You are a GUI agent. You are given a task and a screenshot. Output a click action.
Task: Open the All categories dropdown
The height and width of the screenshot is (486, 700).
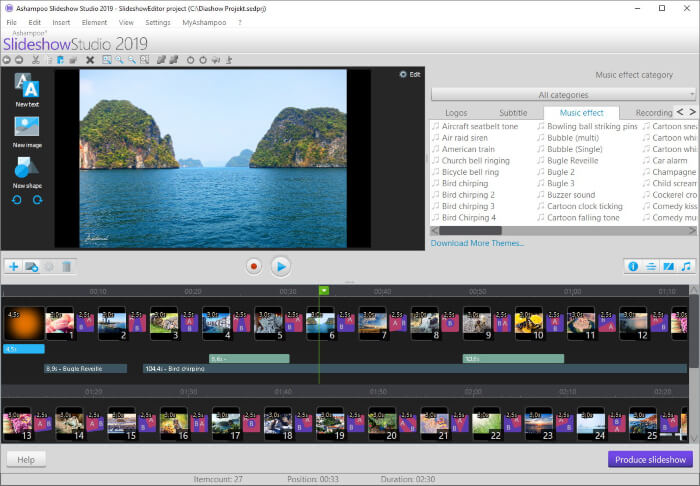[x=563, y=95]
